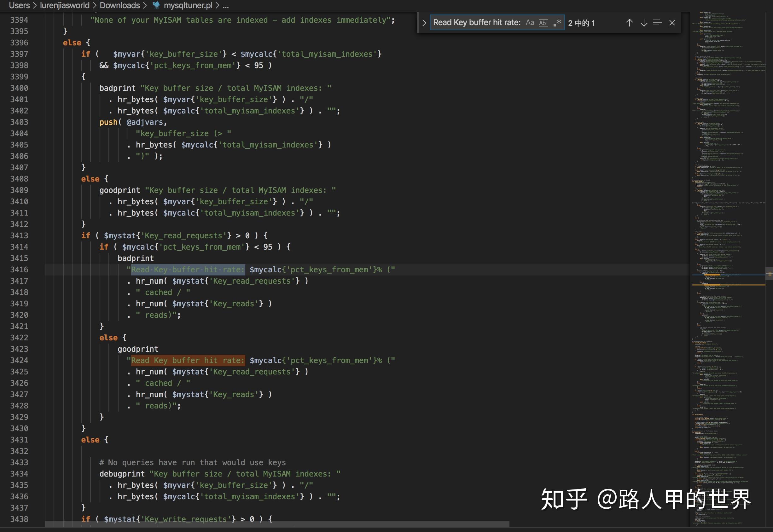Click the vertical scrollbar slider on right edge

[769, 274]
